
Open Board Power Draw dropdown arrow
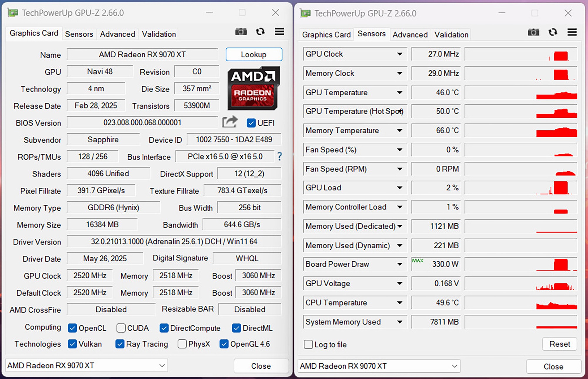tap(400, 264)
